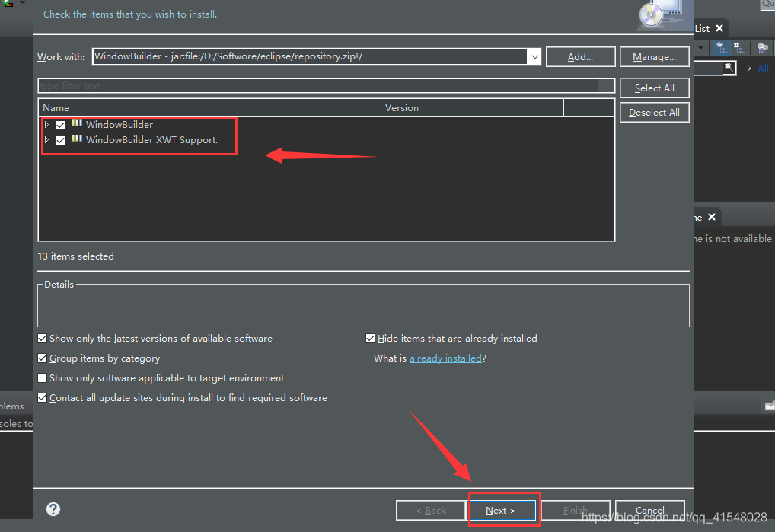The width and height of the screenshot is (775, 532).
Task: Open the Task List toolbar dropdown arrow
Action: (701, 48)
